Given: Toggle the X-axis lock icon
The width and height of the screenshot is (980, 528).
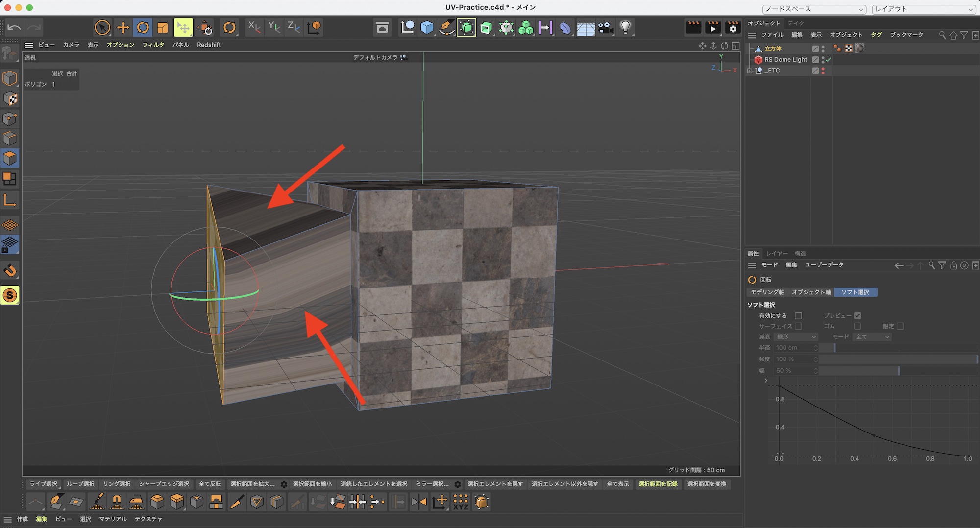Looking at the screenshot, I should [254, 28].
